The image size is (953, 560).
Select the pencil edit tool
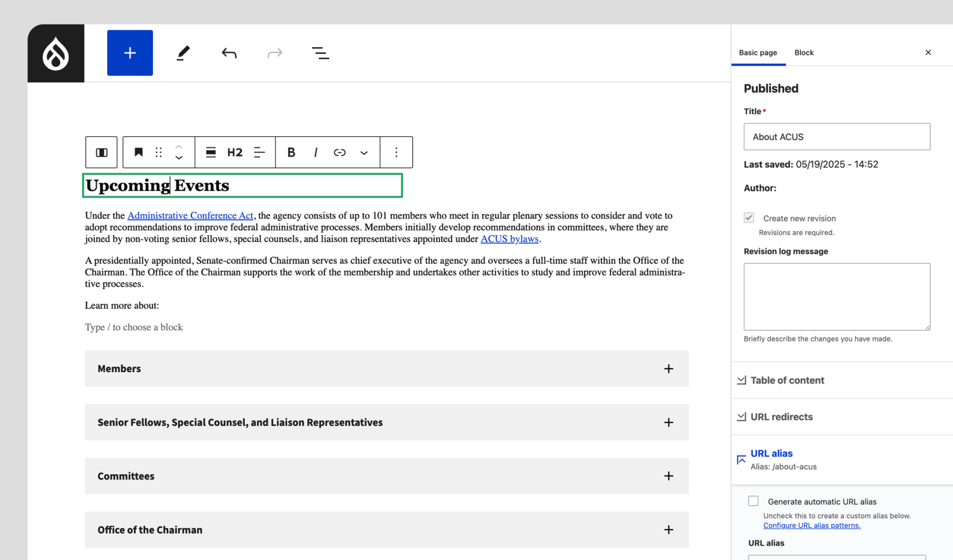[183, 53]
